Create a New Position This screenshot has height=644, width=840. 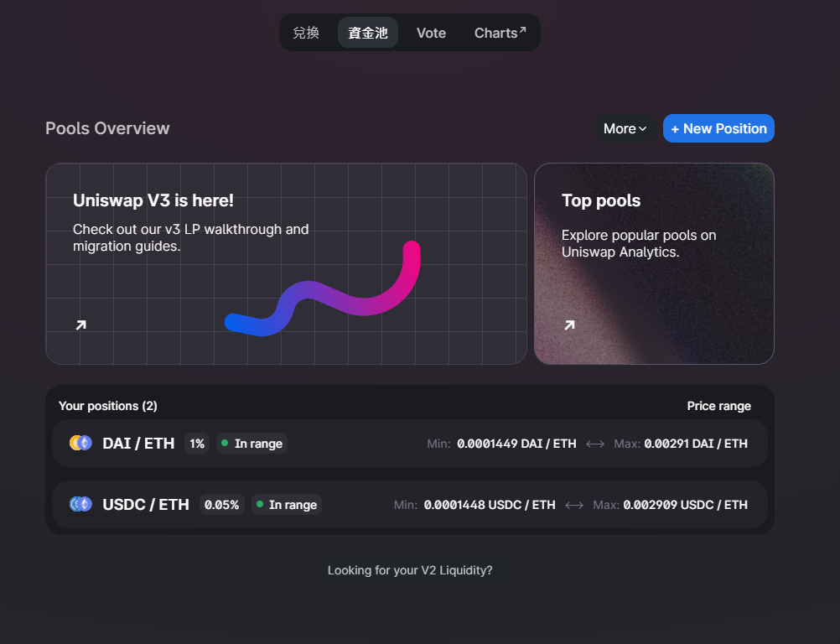[718, 128]
